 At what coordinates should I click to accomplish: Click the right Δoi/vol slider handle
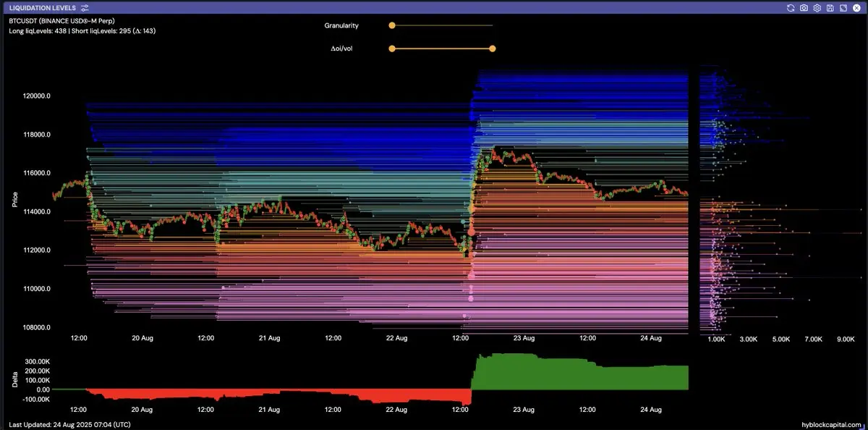click(x=493, y=49)
